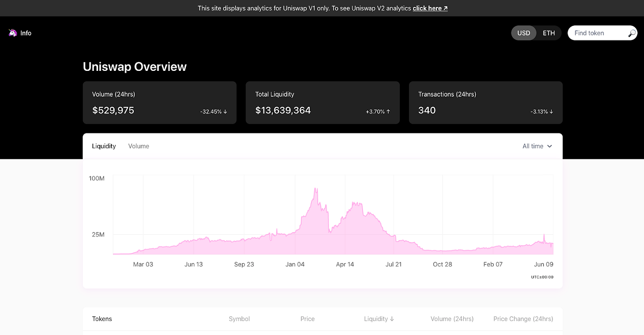Switch currency display to USD
This screenshot has height=335, width=644.
coord(523,33)
